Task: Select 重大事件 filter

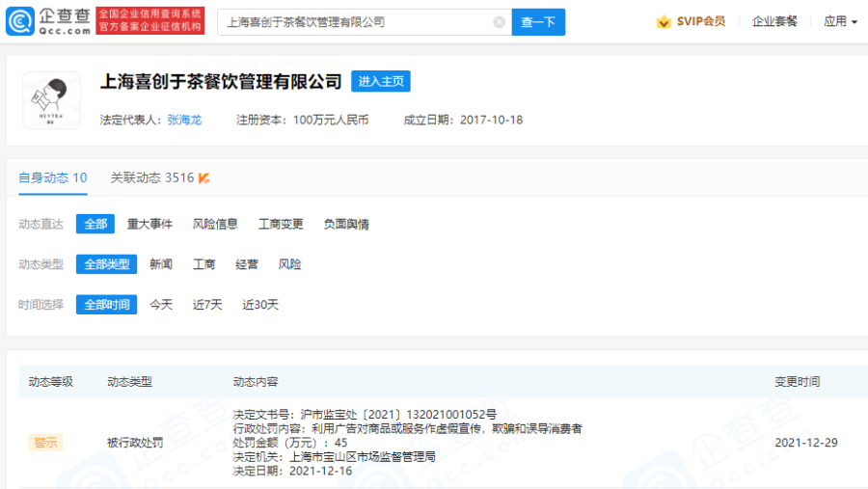Action: [149, 224]
